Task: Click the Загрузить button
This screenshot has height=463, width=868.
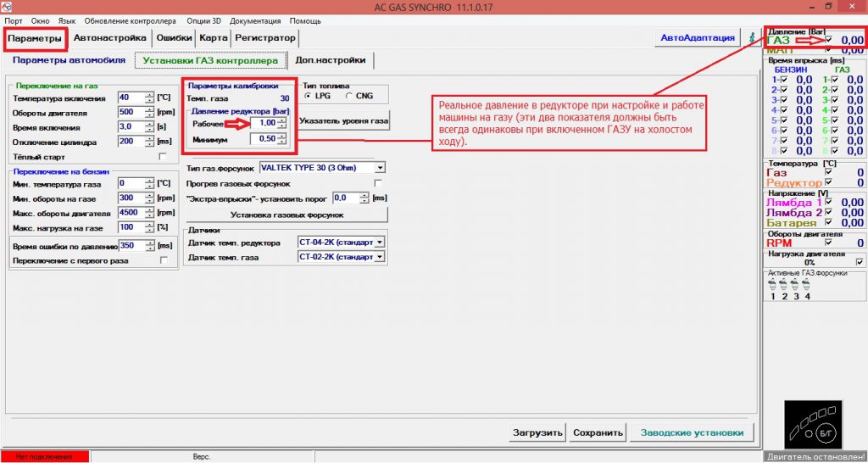Action: click(x=537, y=432)
